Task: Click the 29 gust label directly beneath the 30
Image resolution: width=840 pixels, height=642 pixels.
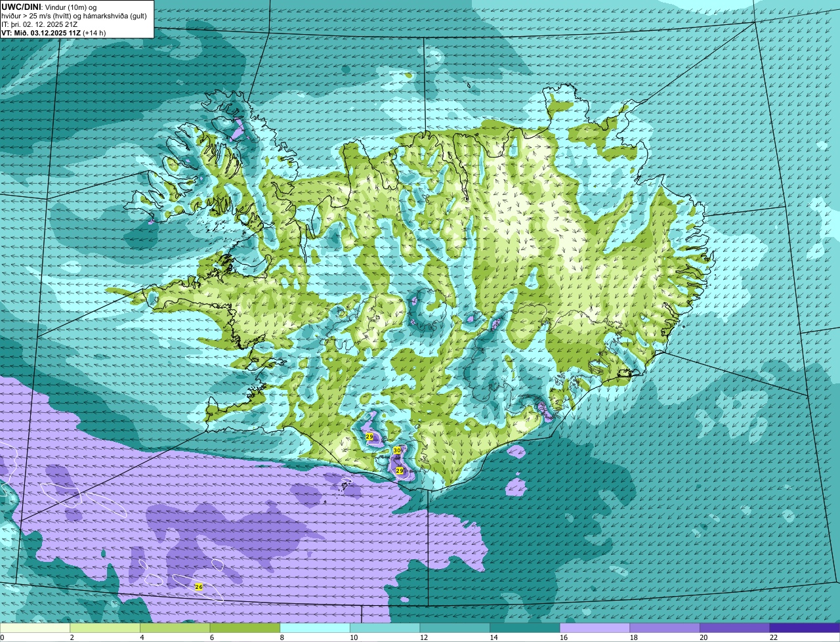Action: coord(399,471)
